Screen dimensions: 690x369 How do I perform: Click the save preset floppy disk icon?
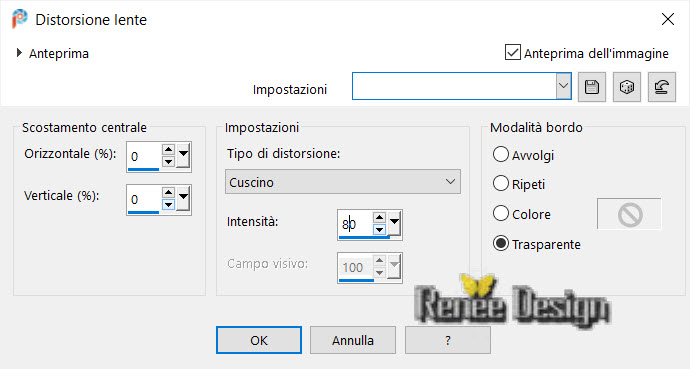591,87
